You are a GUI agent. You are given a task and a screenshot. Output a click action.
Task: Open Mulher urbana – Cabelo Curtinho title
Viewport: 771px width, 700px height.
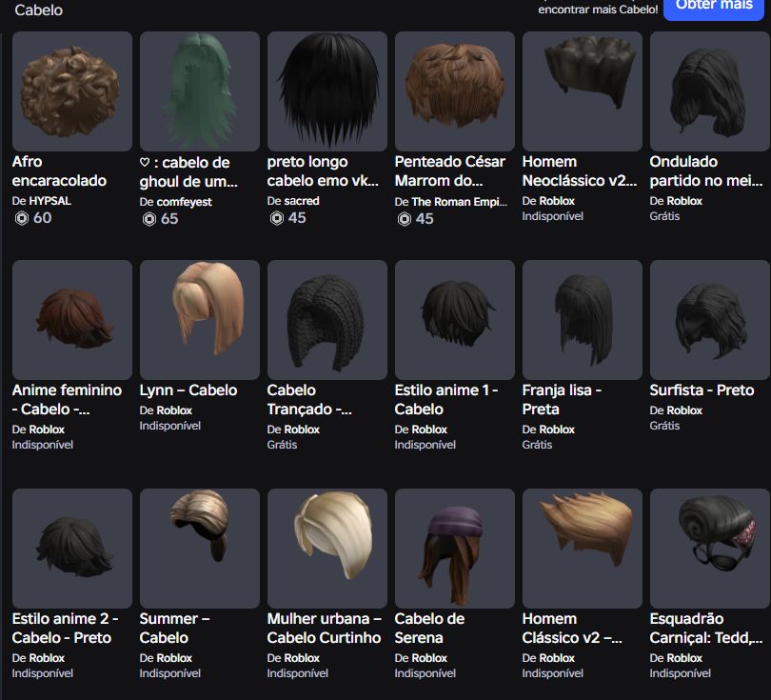[324, 629]
